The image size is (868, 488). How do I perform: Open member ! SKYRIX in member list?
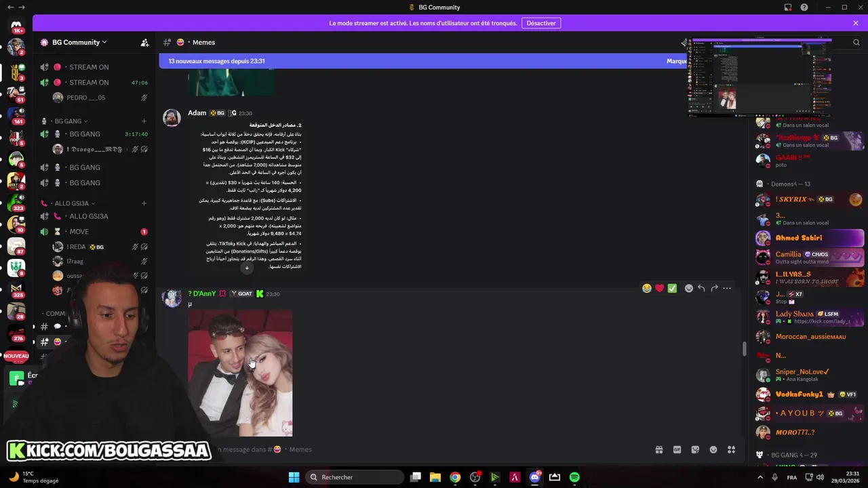(810, 199)
